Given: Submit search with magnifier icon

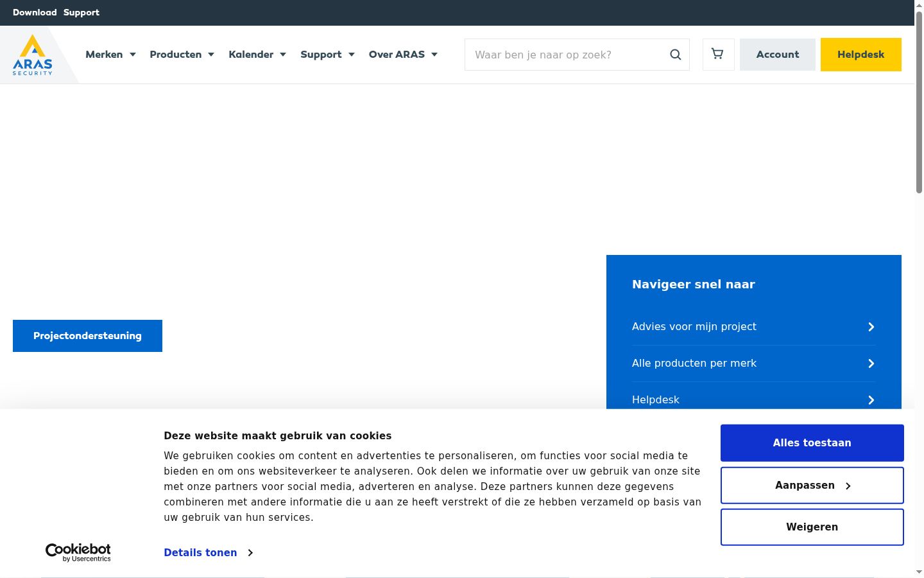Looking at the screenshot, I should [x=675, y=55].
